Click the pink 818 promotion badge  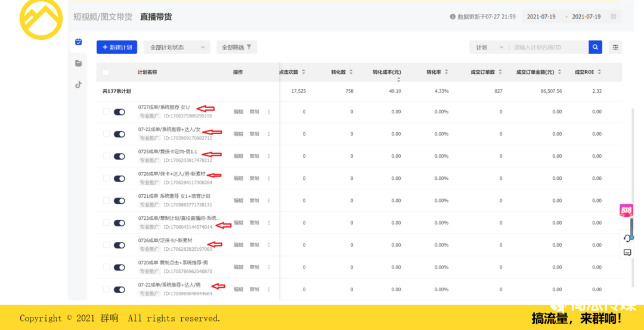(x=626, y=210)
